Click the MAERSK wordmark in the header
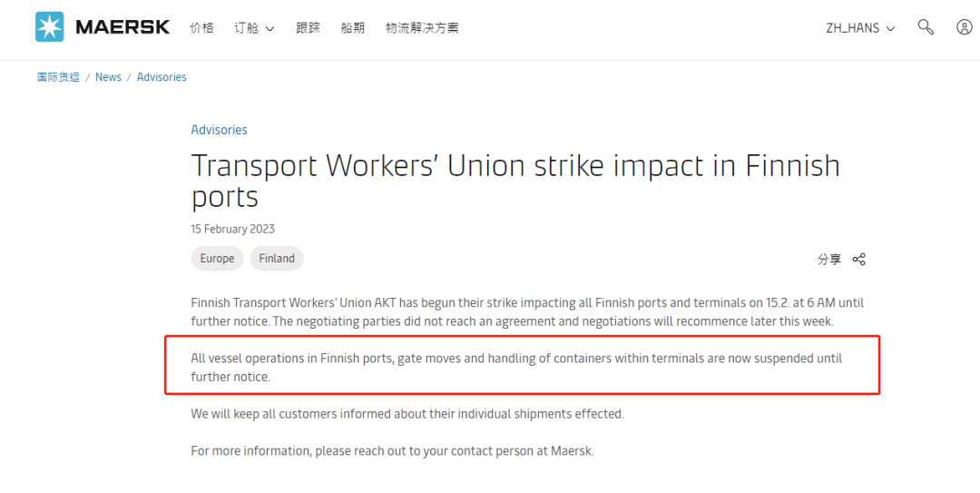 pyautogui.click(x=122, y=27)
